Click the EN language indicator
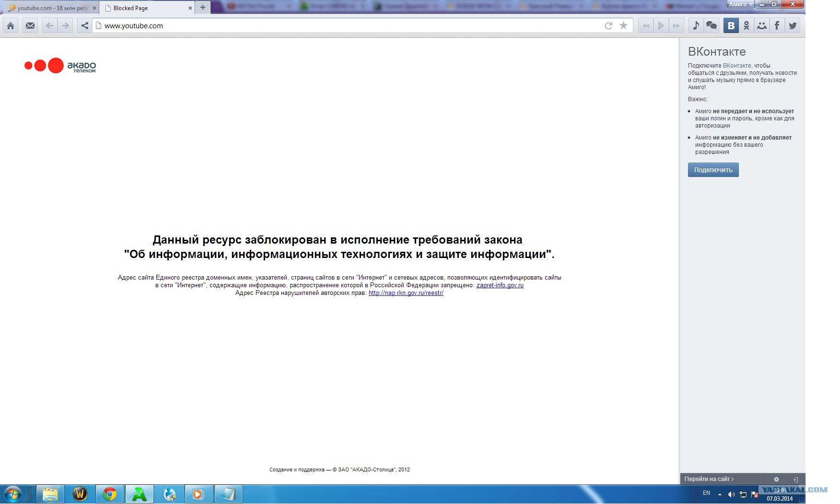 [706, 493]
